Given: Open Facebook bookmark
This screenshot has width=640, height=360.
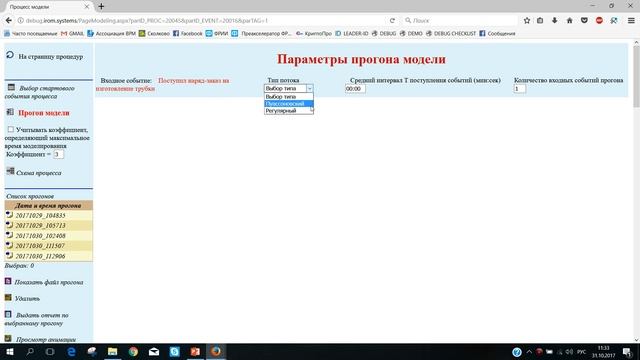Looking at the screenshot, I should (188, 33).
